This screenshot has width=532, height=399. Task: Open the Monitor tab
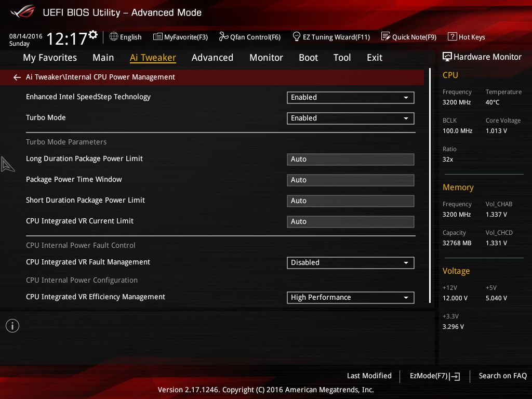(266, 58)
